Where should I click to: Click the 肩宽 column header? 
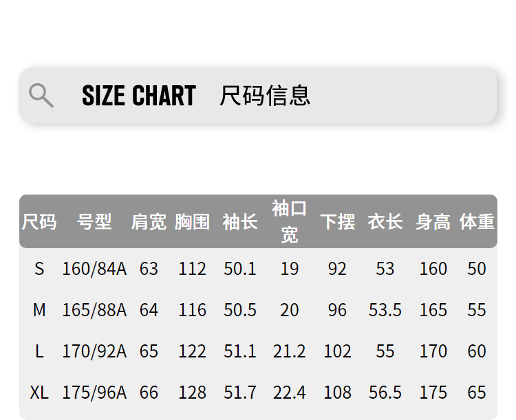(x=149, y=222)
